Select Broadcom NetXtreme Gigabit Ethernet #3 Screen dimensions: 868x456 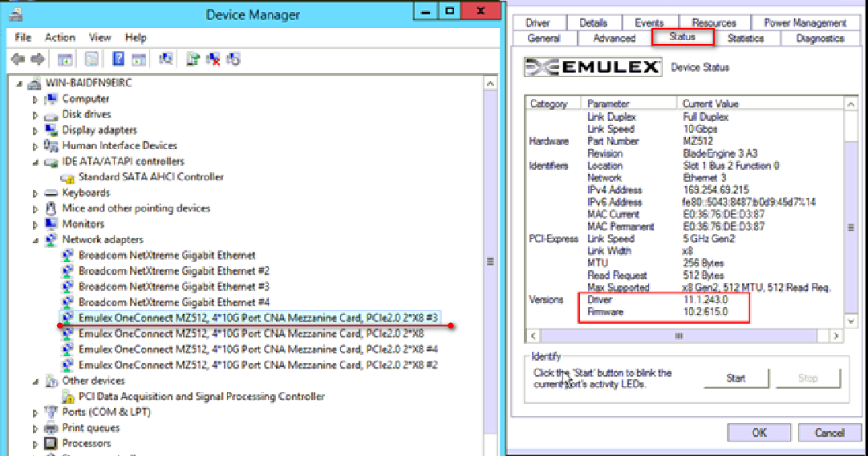[x=174, y=286]
